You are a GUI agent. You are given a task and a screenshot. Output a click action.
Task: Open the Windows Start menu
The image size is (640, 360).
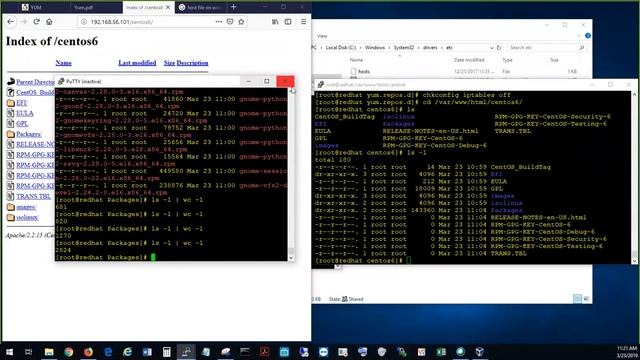[9, 351]
